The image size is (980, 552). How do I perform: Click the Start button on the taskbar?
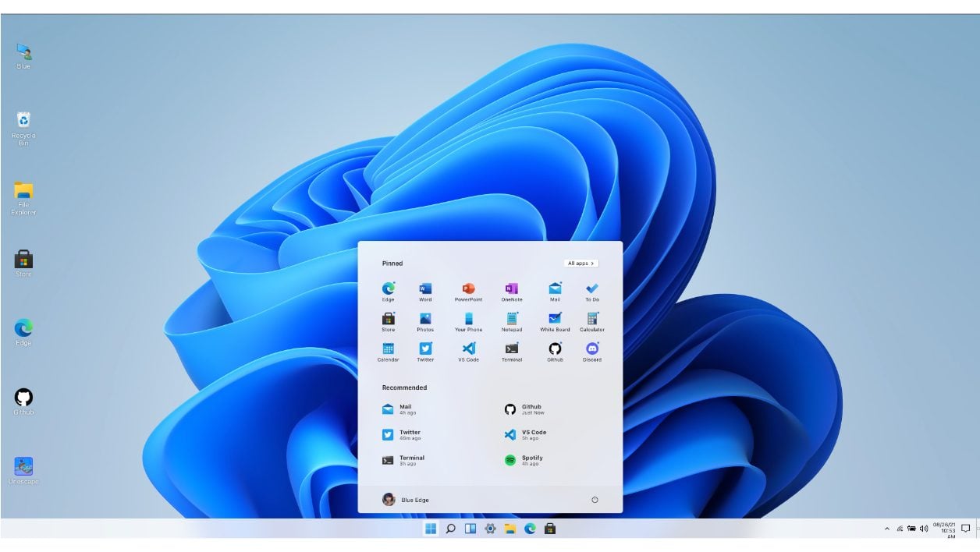point(431,529)
